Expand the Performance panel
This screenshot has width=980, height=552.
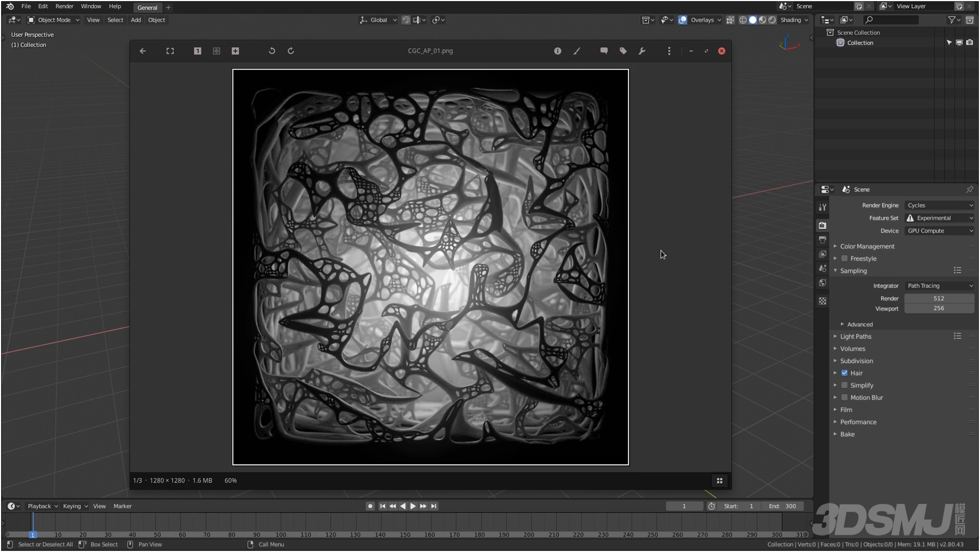858,422
